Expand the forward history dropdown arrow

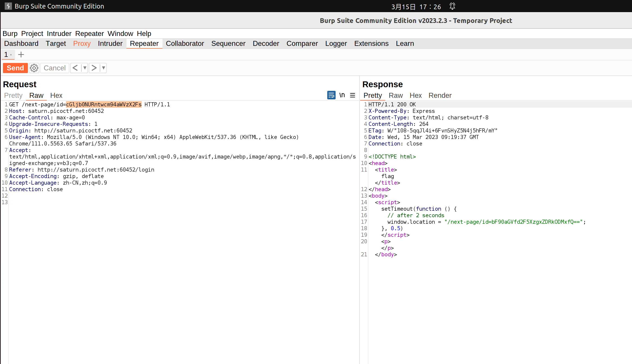tap(103, 68)
